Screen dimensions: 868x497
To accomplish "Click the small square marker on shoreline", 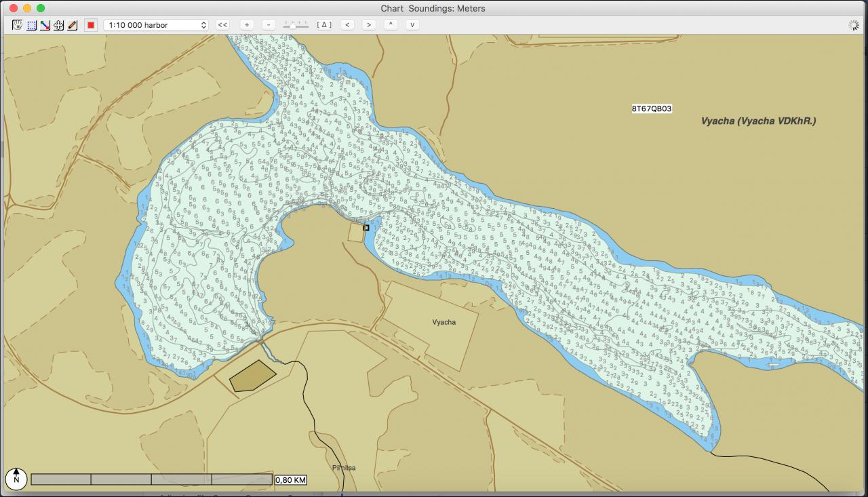I will (366, 228).
